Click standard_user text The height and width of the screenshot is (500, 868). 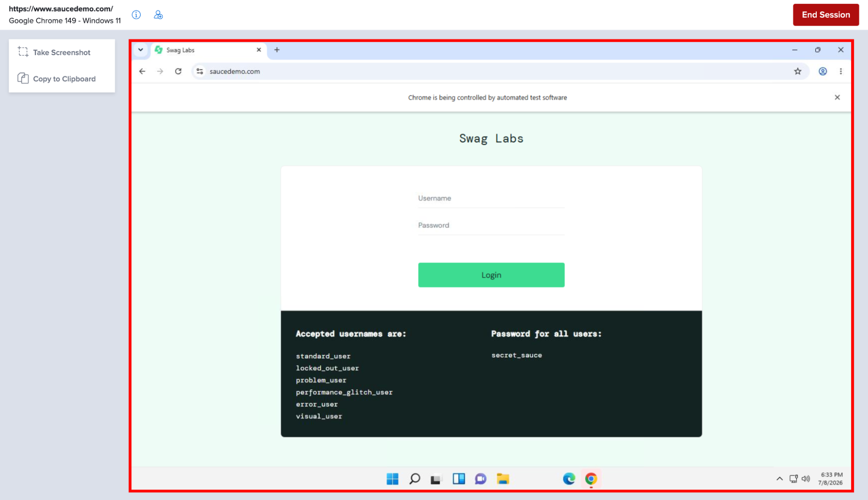click(x=323, y=356)
